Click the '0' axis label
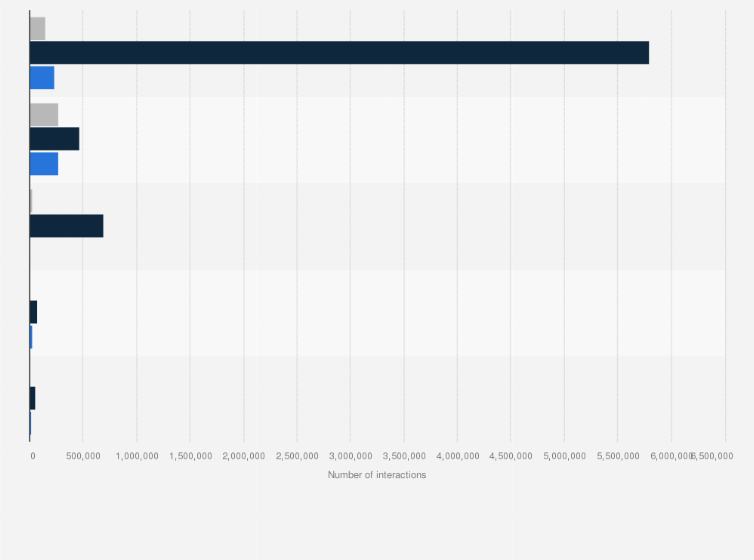 coord(33,456)
